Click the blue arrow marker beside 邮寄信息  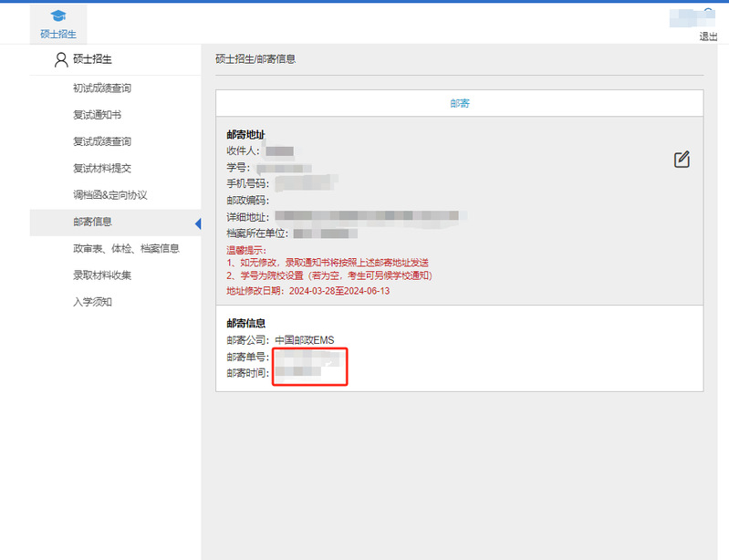[x=197, y=223]
